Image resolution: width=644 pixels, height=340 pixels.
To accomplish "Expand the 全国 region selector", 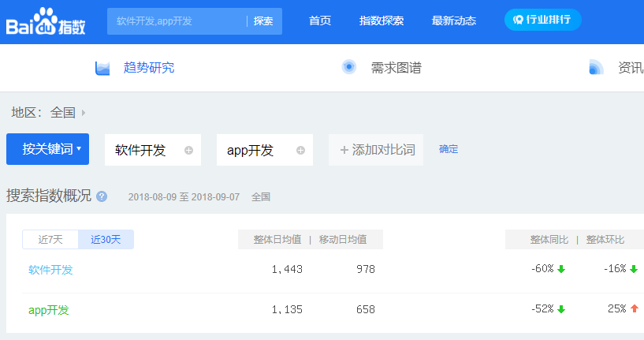I will pyautogui.click(x=63, y=112).
